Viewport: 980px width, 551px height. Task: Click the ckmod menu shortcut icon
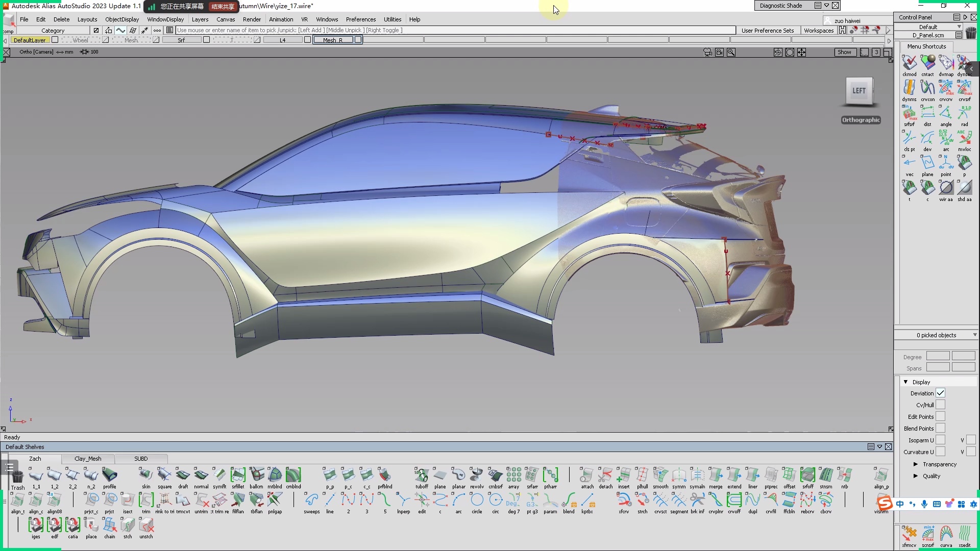click(x=909, y=63)
